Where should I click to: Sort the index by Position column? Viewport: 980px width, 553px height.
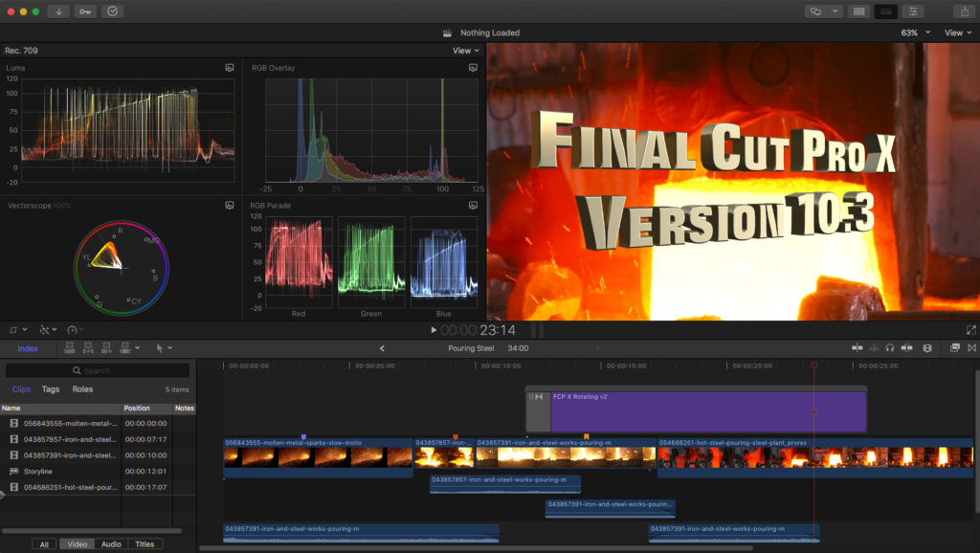pyautogui.click(x=146, y=408)
